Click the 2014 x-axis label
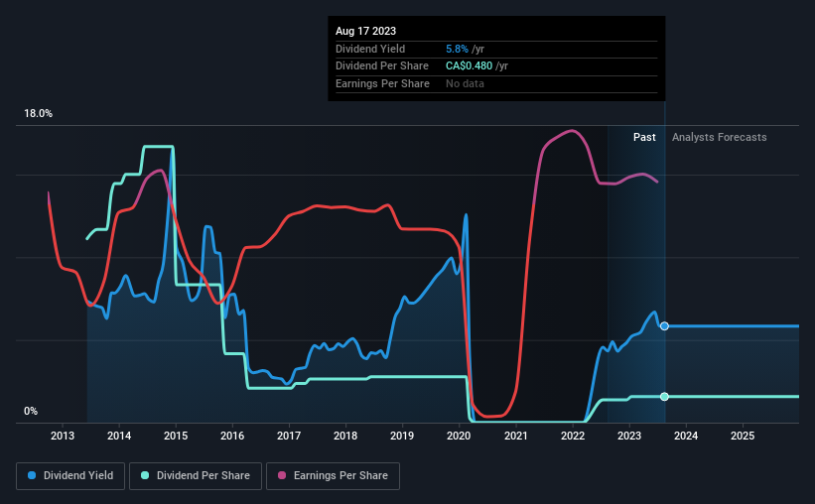Screen dimensions: 815x504 click(119, 436)
